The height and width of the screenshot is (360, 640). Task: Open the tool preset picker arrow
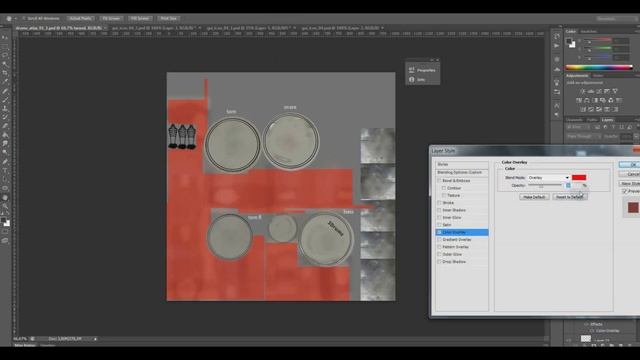coord(16,18)
